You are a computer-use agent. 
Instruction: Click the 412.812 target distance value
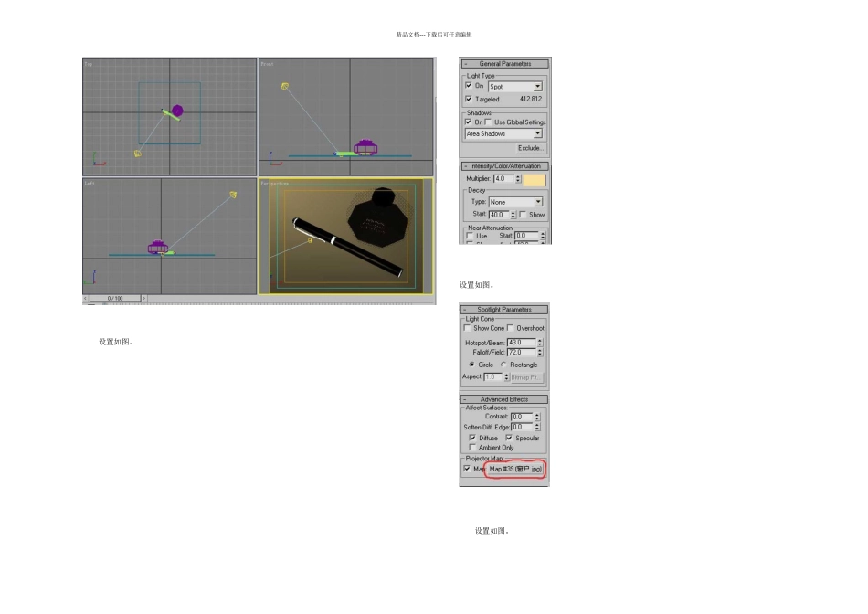531,99
